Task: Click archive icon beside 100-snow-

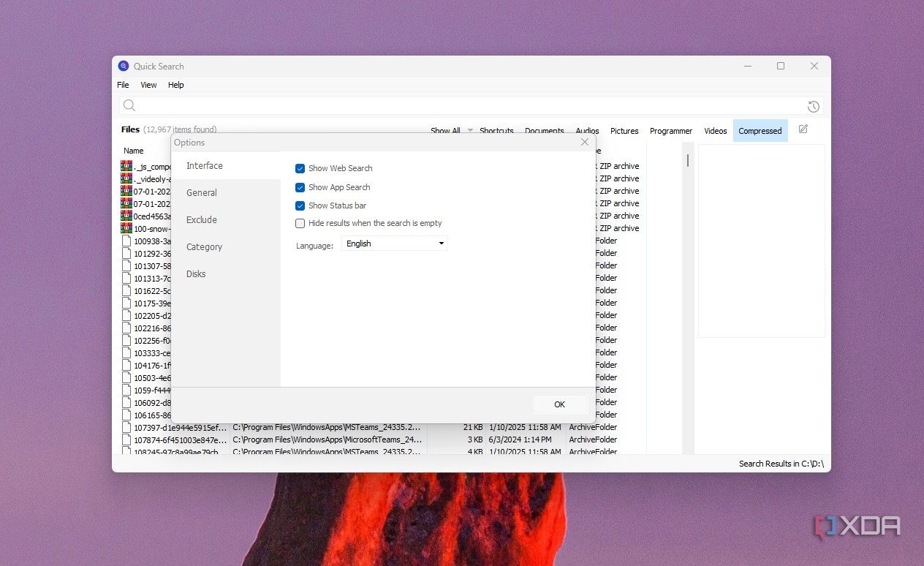Action: coord(126,228)
